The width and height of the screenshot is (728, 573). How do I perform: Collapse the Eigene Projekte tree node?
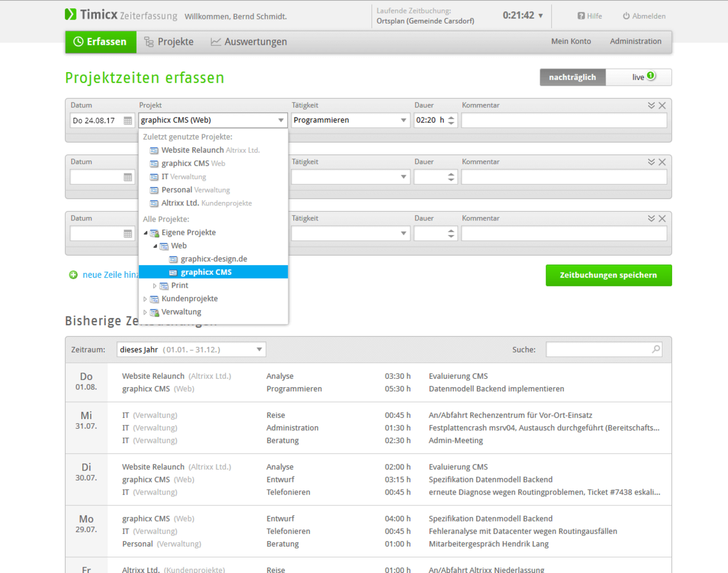pyautogui.click(x=145, y=233)
